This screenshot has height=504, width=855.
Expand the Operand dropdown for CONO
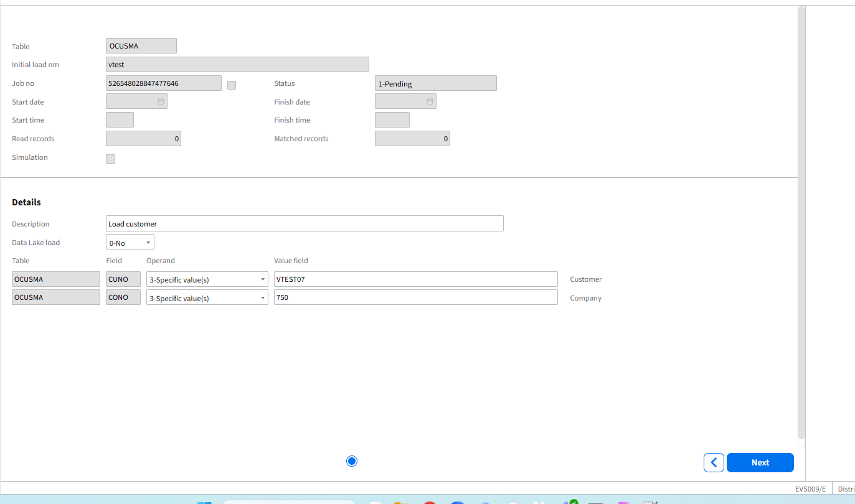[x=207, y=297]
